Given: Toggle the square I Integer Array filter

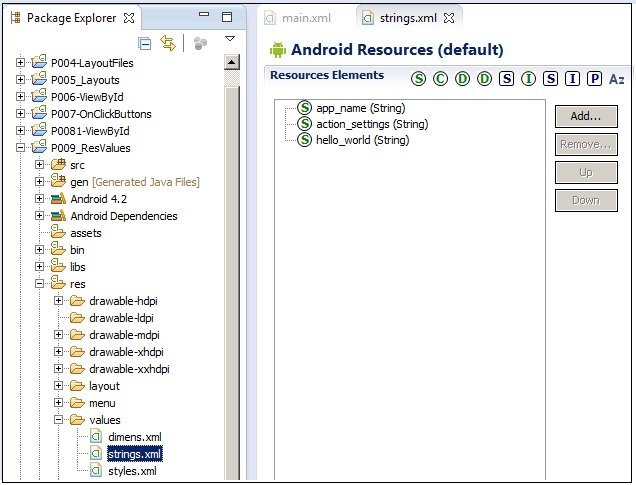Looking at the screenshot, I should click(x=572, y=79).
